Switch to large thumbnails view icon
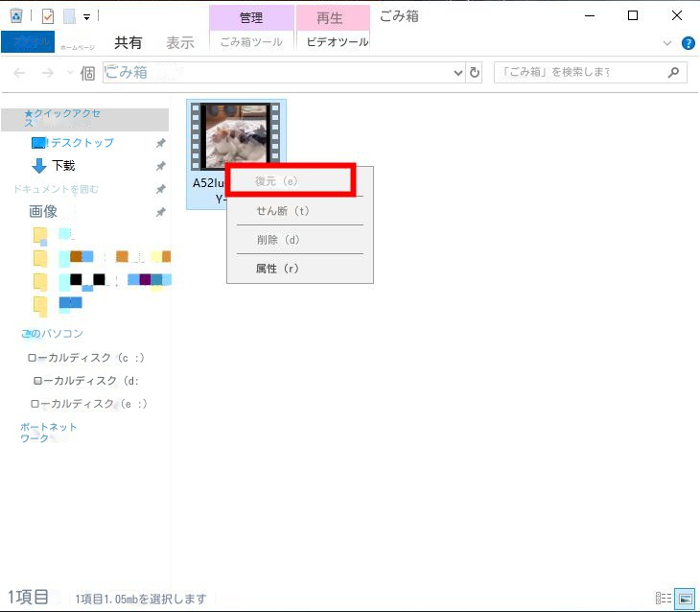Screen dimensions: 700x612 tap(685, 599)
